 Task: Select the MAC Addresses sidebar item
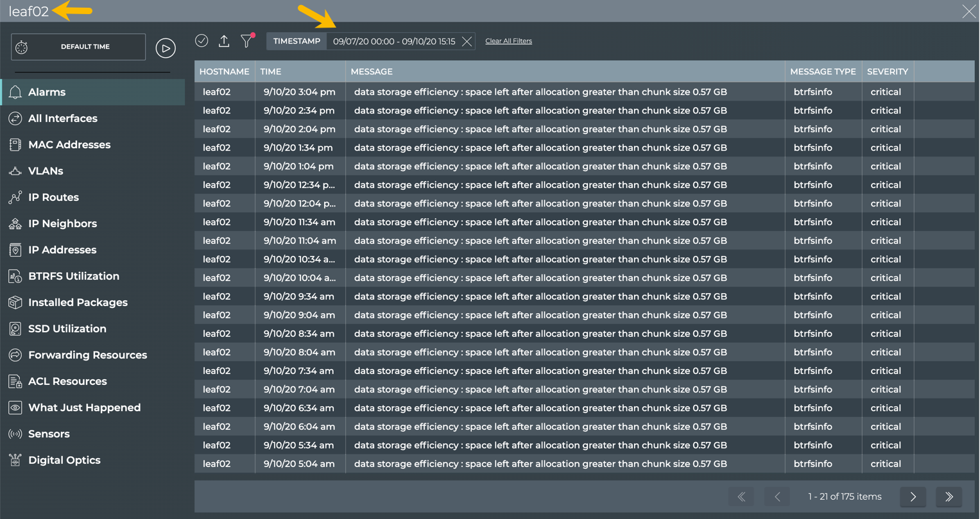coord(69,145)
